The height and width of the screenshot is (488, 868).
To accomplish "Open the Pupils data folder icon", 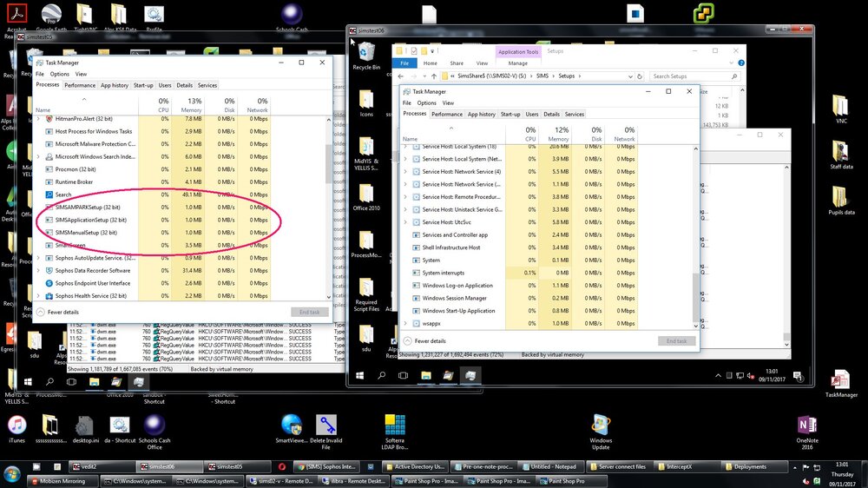I will tap(841, 201).
